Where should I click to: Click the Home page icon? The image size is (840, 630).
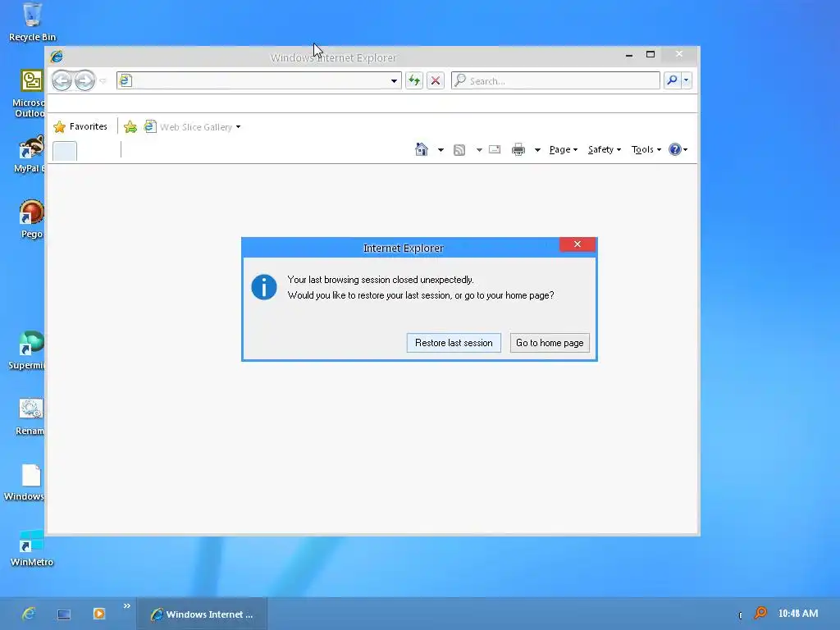422,149
